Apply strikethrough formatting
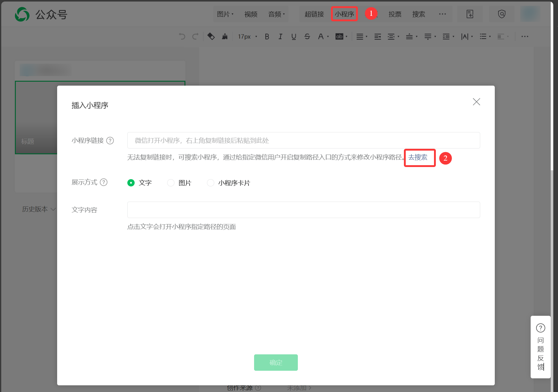Viewport: 558px width, 392px height. pos(307,36)
